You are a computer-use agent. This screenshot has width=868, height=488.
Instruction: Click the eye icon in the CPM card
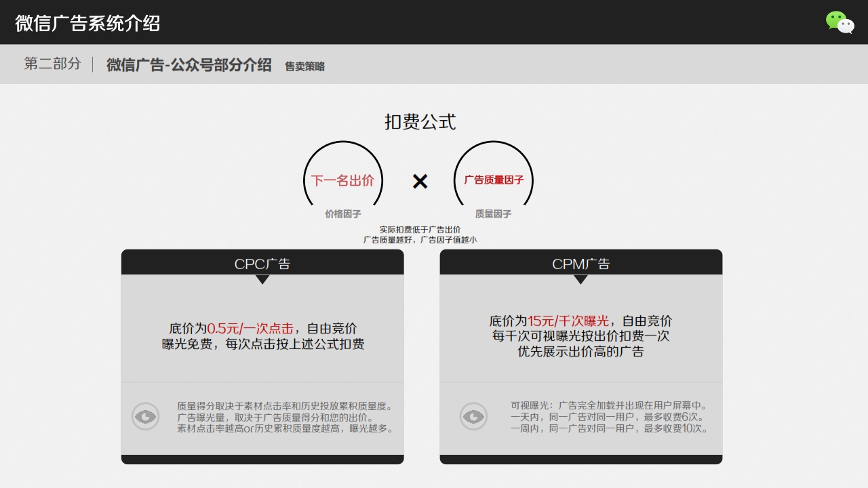click(x=473, y=416)
